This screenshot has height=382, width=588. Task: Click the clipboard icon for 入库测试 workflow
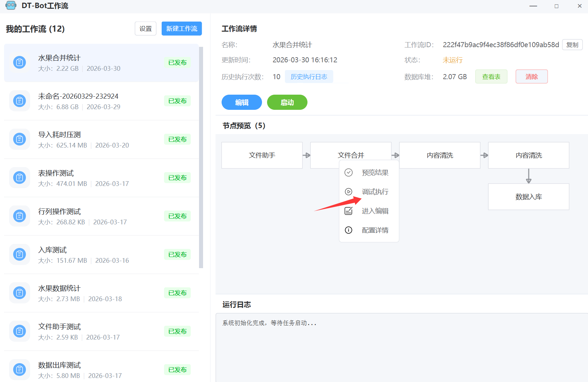tap(20, 255)
